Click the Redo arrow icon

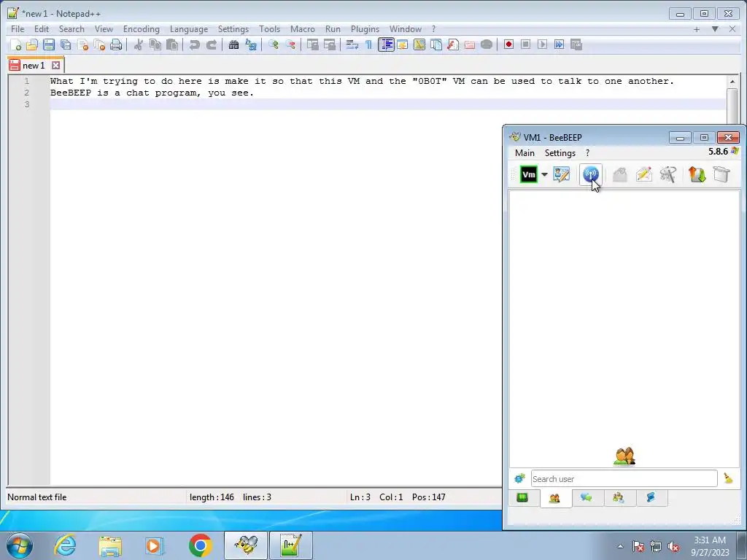[212, 44]
